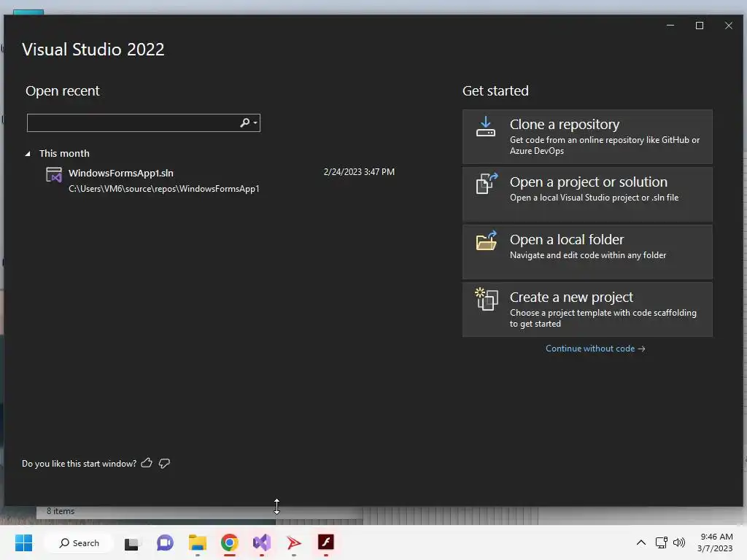747x560 pixels.
Task: Click the Clone a repository card
Action: pyautogui.click(x=587, y=136)
